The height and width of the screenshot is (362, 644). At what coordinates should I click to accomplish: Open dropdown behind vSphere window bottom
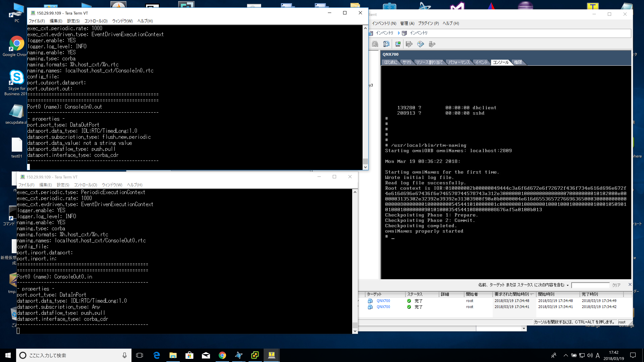(x=524, y=328)
